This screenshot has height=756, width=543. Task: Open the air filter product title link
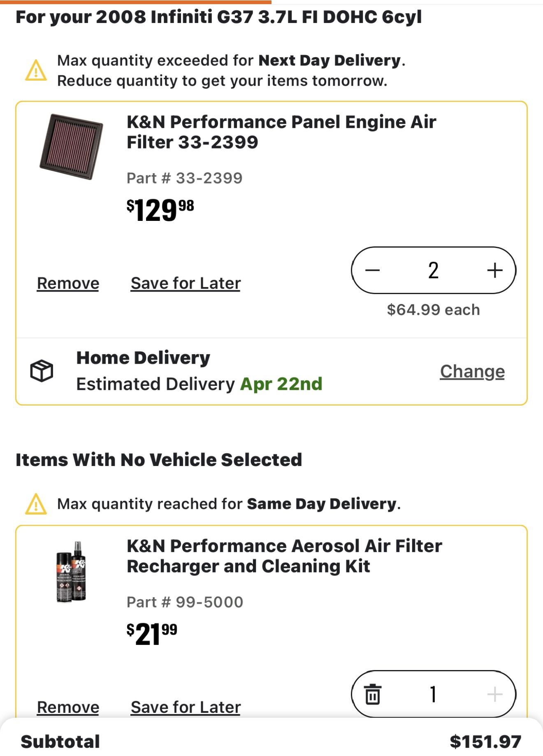click(x=281, y=133)
